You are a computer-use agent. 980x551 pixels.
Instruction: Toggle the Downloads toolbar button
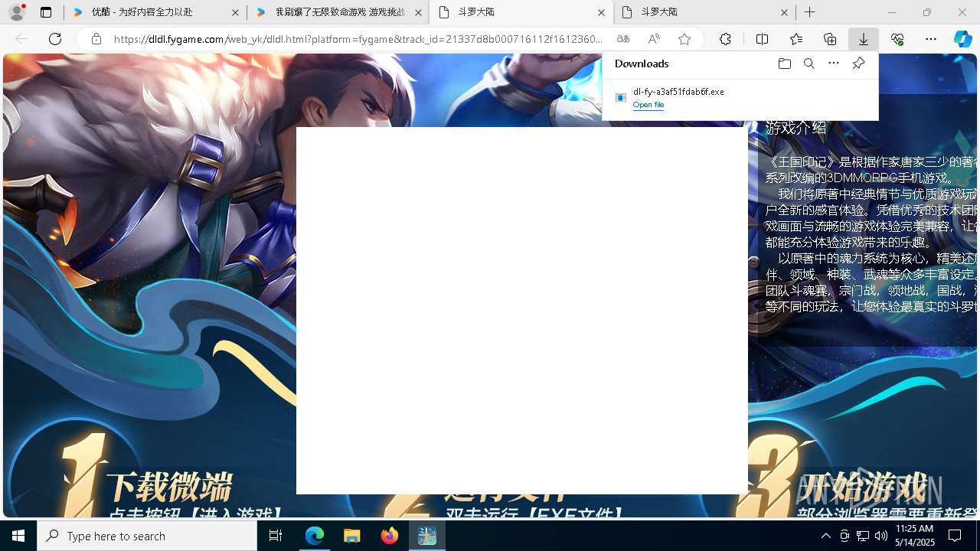(864, 39)
